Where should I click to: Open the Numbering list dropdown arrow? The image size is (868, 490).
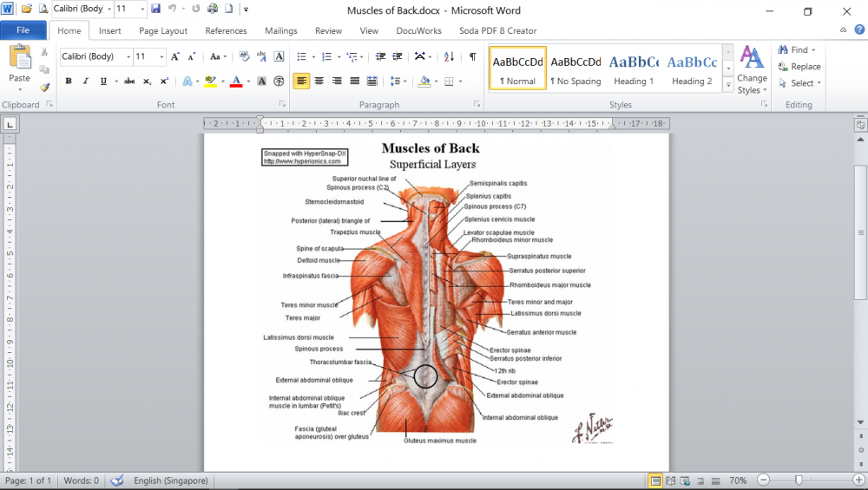(339, 56)
